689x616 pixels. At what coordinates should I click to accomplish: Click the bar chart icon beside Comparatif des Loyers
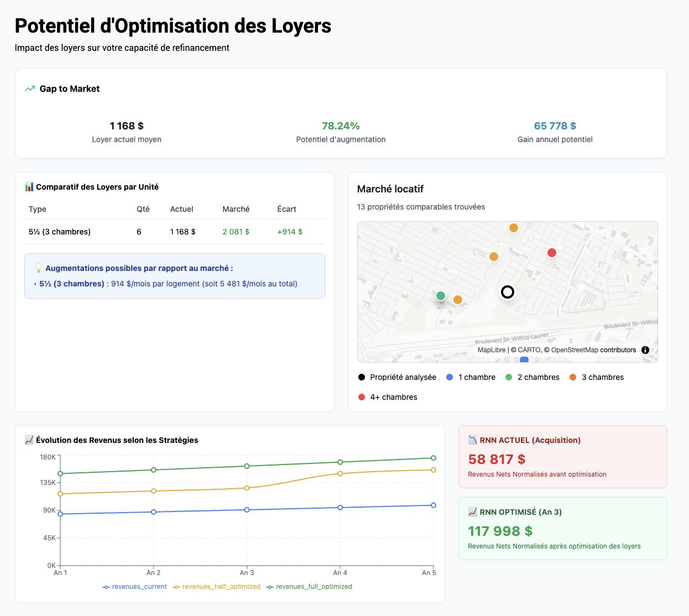coord(29,187)
